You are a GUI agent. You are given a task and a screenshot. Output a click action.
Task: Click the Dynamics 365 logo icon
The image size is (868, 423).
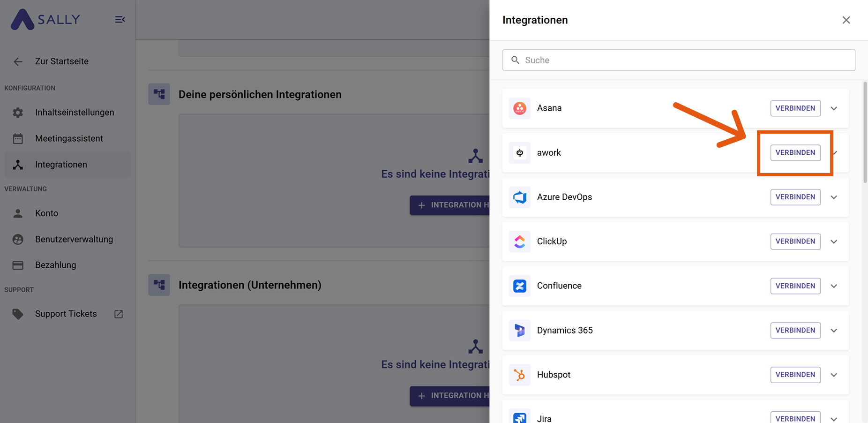(519, 331)
